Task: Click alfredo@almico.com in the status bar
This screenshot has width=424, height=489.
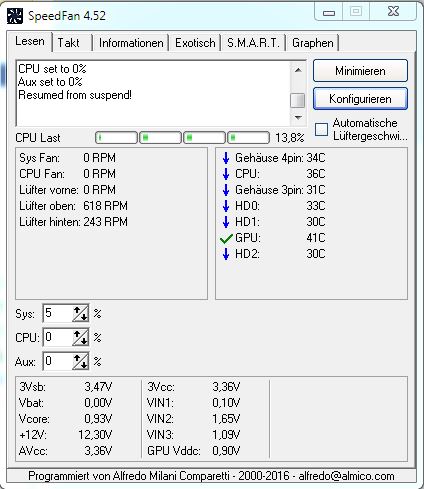Action: (346, 476)
